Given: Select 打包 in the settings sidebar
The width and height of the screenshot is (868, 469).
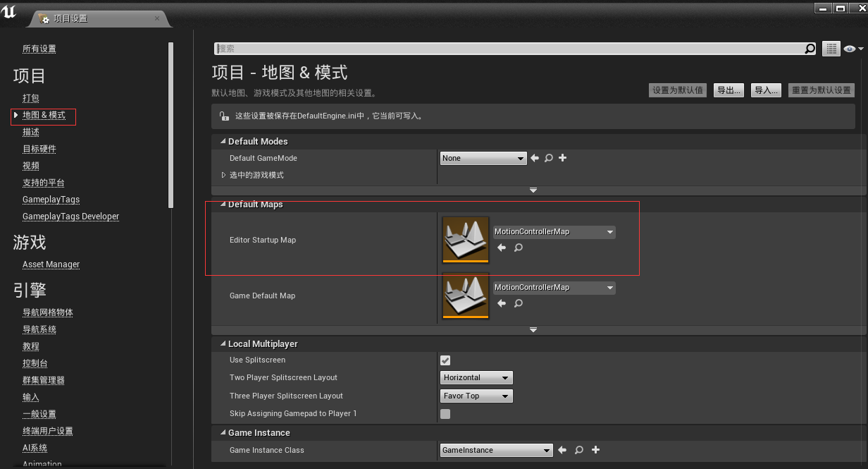Looking at the screenshot, I should tap(31, 98).
